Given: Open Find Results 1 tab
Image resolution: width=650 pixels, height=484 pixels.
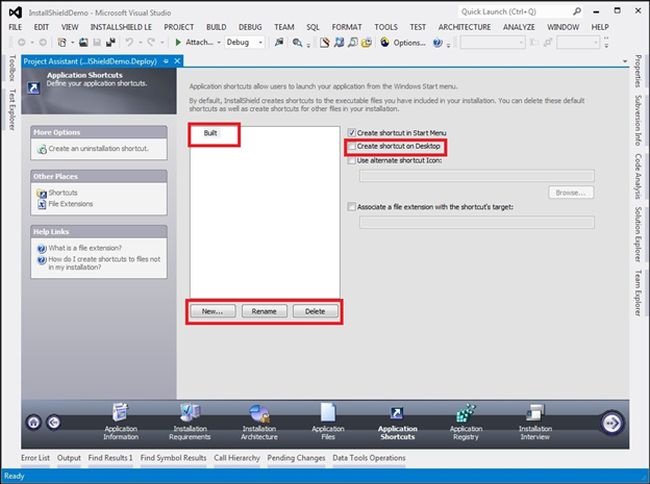Looking at the screenshot, I should pyautogui.click(x=110, y=458).
